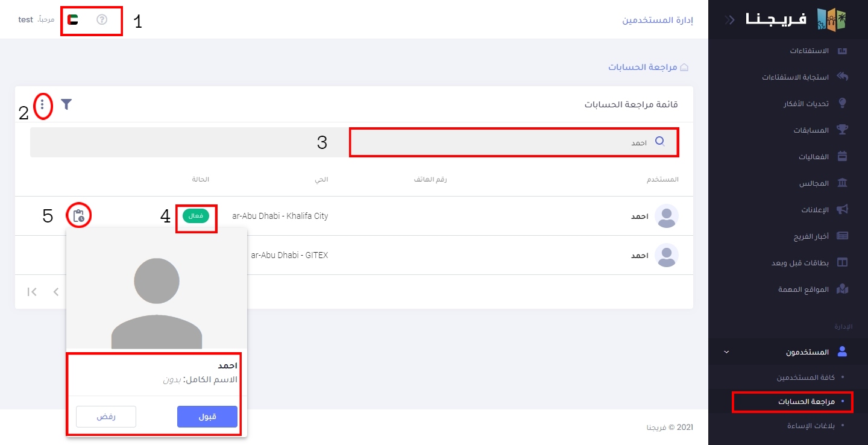Go to first page of the list
868x445 pixels.
click(33, 292)
